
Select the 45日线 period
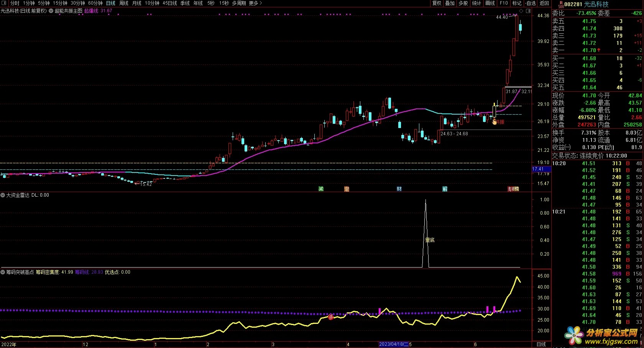tap(170, 3)
